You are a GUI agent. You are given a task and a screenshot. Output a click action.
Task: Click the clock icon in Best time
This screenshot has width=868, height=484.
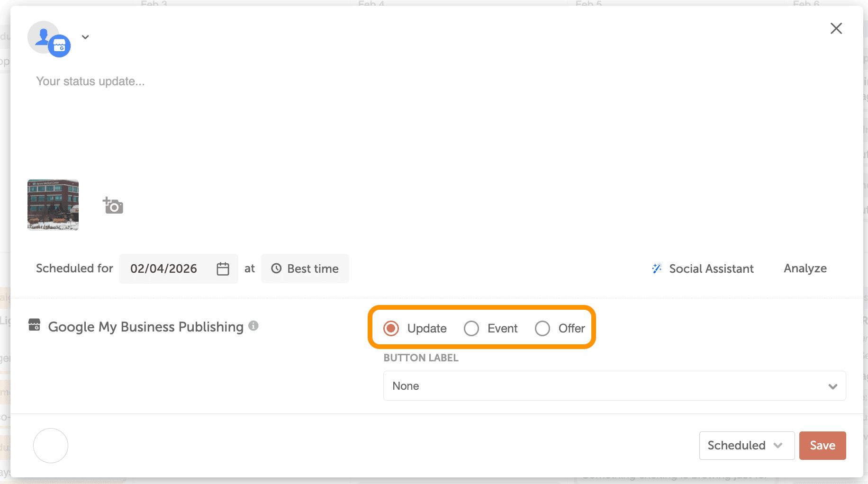pyautogui.click(x=276, y=269)
